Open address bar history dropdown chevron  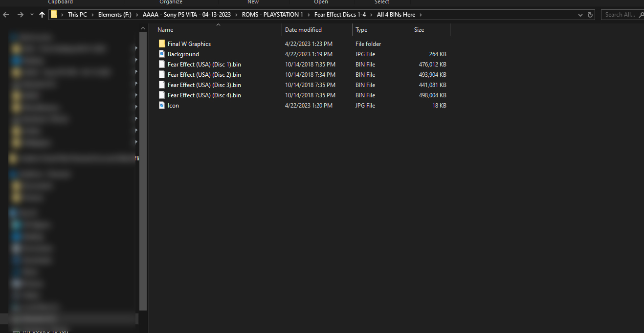coord(580,15)
